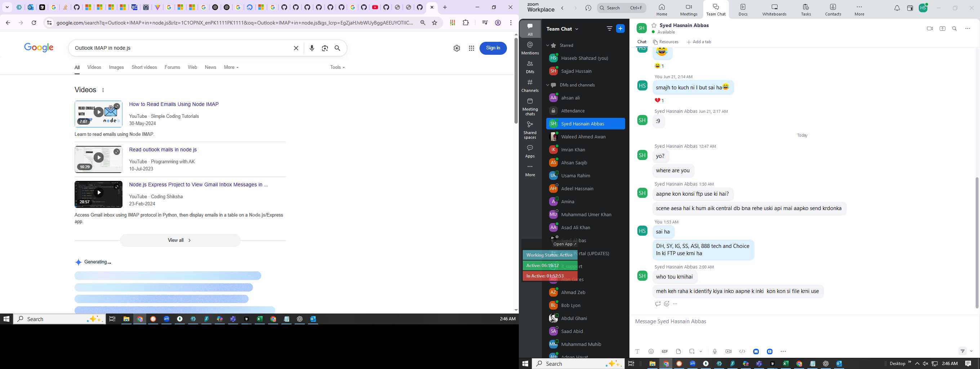Open the Resources tab in chat
The image size is (980, 369).
[x=666, y=42]
